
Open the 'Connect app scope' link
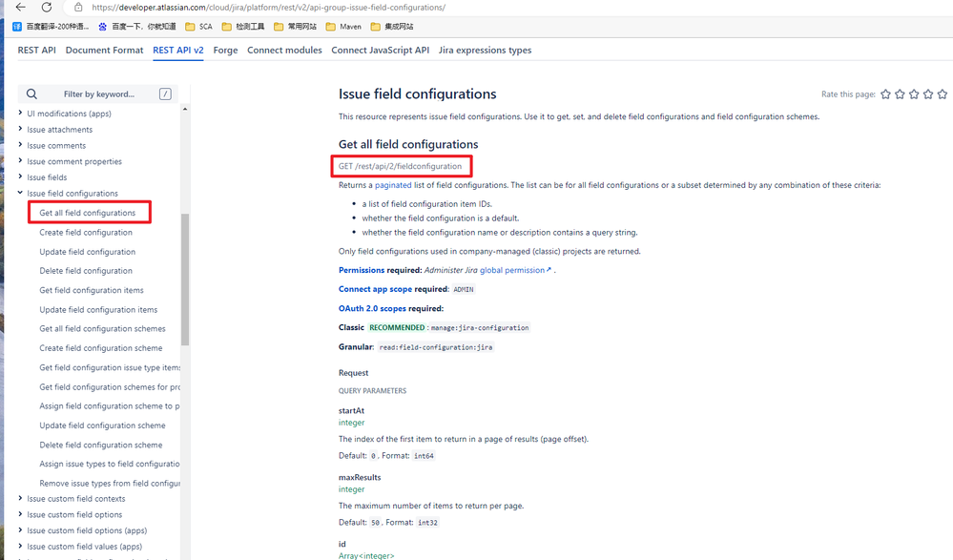coord(375,289)
